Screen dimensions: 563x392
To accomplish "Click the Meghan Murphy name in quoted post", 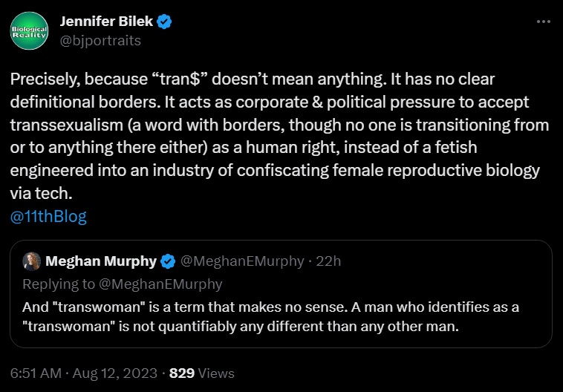I will tap(101, 261).
